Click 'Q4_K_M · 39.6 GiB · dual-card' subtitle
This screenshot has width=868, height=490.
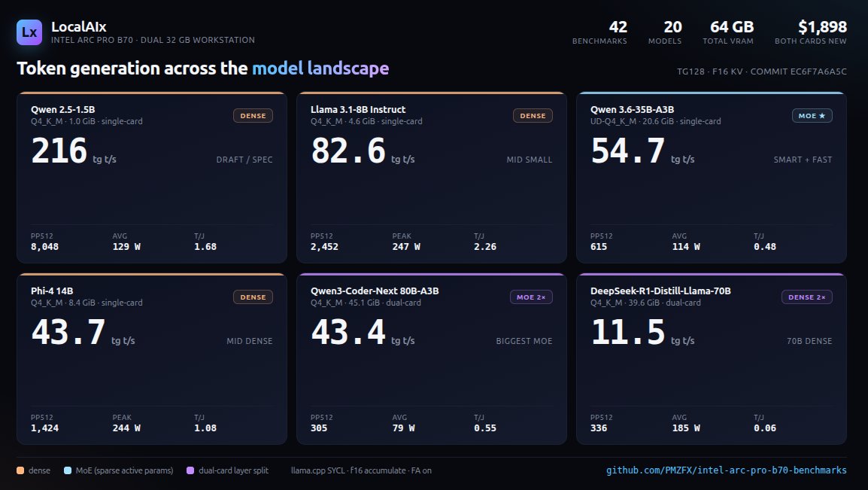[x=645, y=303]
